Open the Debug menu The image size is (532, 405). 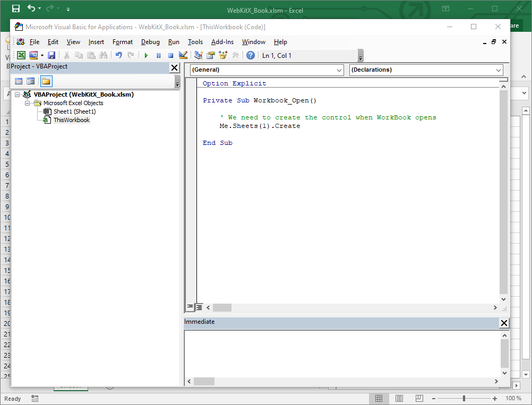(150, 42)
